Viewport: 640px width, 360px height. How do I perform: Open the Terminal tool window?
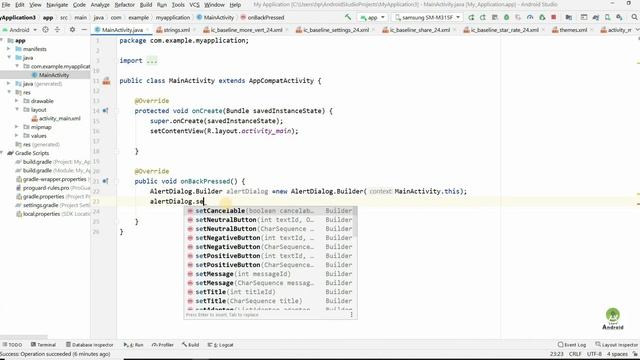pos(43,345)
